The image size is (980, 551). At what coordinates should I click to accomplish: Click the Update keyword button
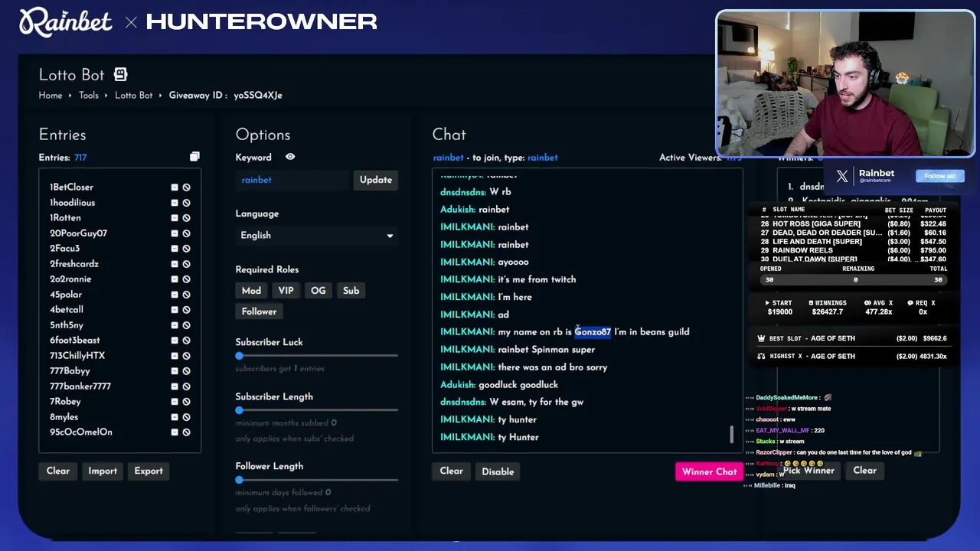[376, 180]
